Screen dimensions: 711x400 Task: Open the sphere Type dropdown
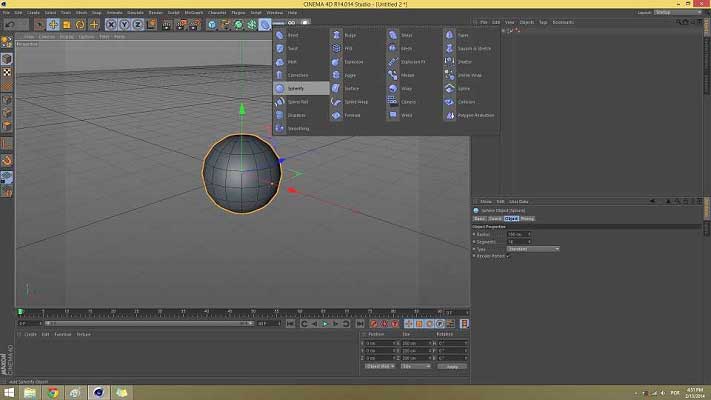532,249
